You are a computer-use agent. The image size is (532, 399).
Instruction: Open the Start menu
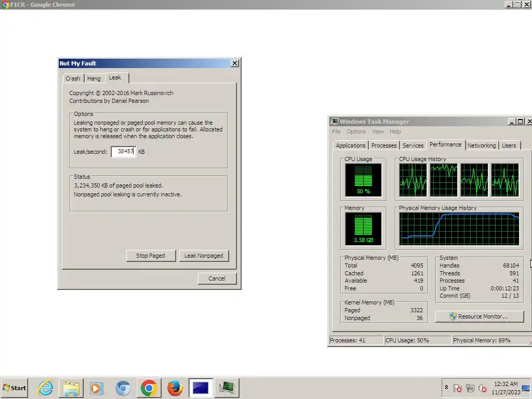14,388
